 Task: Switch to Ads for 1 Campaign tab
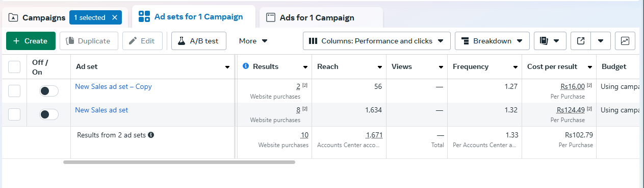(x=321, y=17)
